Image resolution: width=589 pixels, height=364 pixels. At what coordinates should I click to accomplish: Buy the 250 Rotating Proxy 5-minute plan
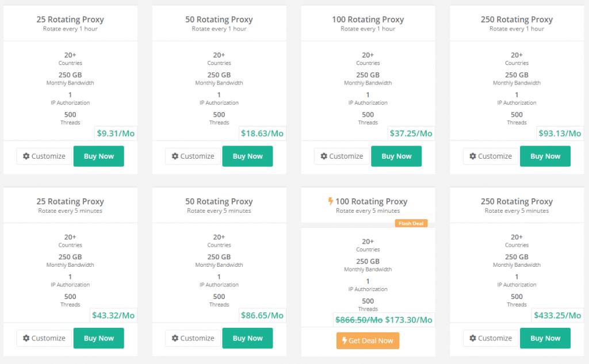(x=545, y=338)
